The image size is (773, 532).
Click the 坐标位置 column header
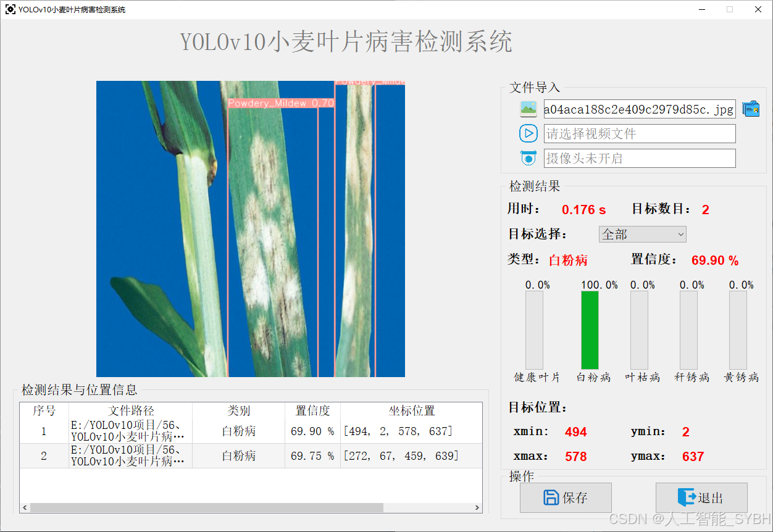411,411
